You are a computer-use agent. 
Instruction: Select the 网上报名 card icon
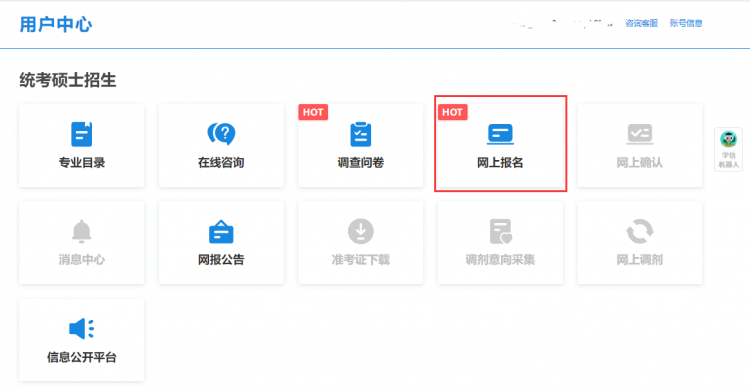(x=500, y=134)
